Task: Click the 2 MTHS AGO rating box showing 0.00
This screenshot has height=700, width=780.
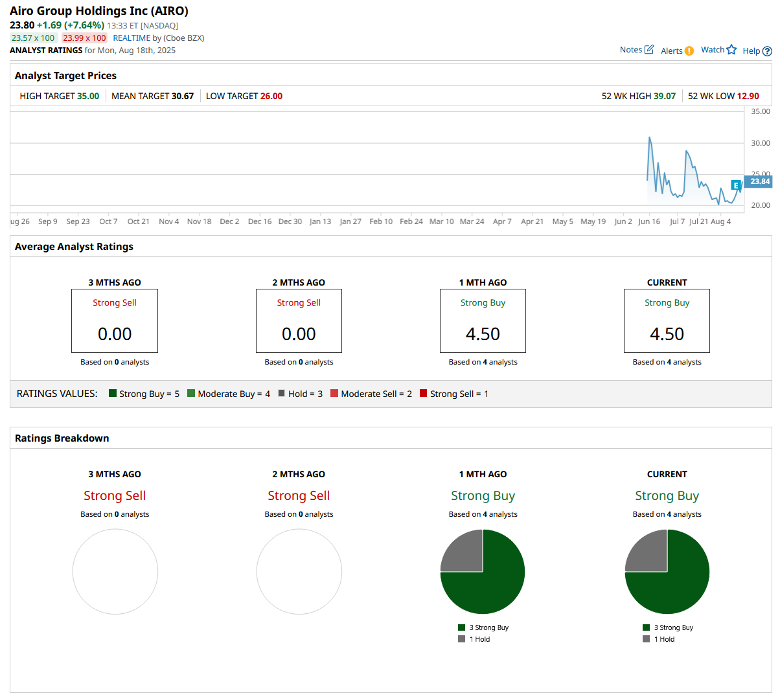Action: pos(299,321)
